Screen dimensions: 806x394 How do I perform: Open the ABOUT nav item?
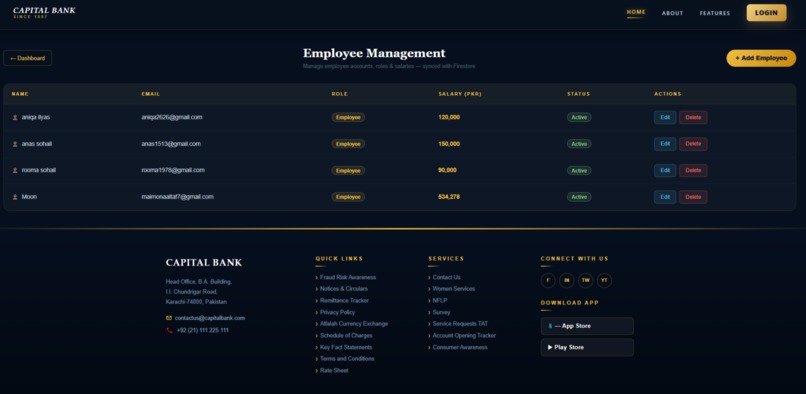pos(672,13)
